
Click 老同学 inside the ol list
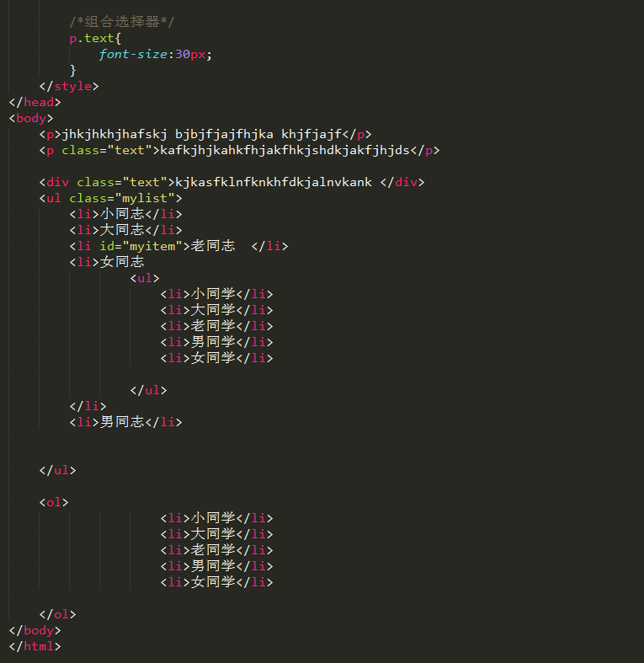click(x=213, y=550)
